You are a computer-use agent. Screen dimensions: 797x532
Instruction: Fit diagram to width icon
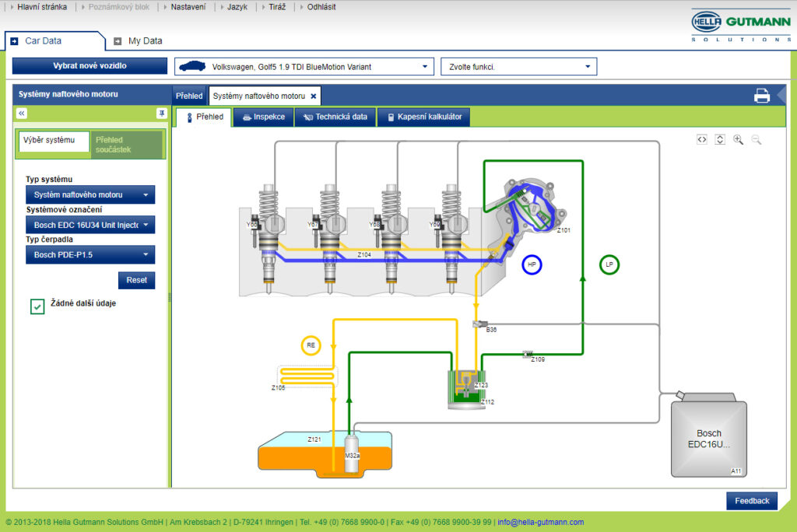point(702,139)
